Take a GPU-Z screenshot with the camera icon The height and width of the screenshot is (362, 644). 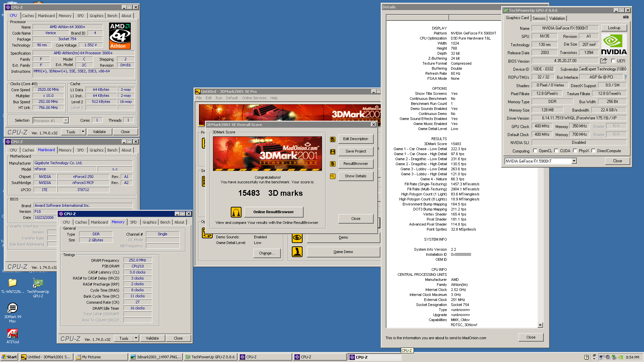[626, 17]
